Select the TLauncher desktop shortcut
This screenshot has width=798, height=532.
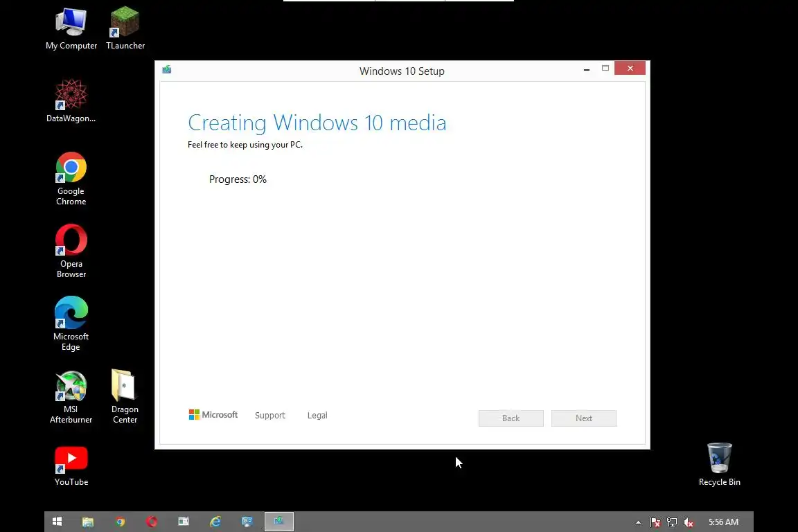(125, 29)
